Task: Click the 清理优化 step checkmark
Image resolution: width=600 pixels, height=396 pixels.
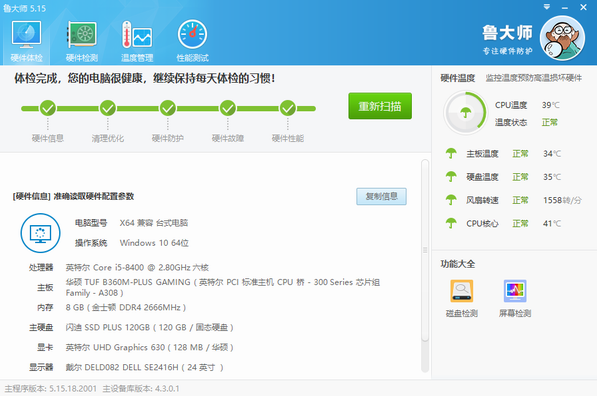Action: pyautogui.click(x=108, y=108)
